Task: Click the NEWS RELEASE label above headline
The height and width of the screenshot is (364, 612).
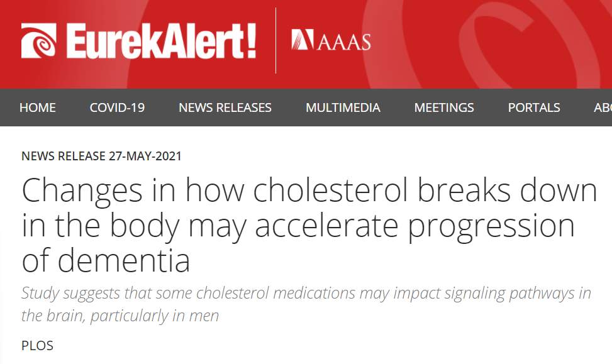Action: [62, 156]
